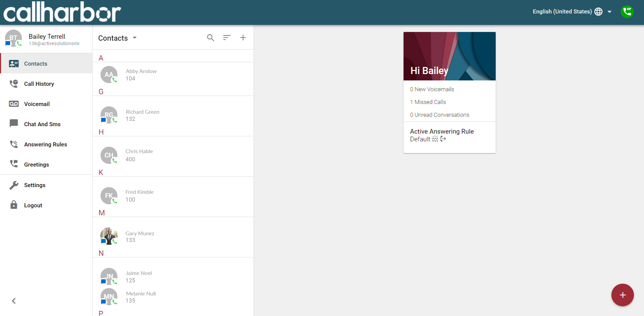Click call icon on Jaime Noel's avatar
644x316 pixels.
(x=115, y=282)
